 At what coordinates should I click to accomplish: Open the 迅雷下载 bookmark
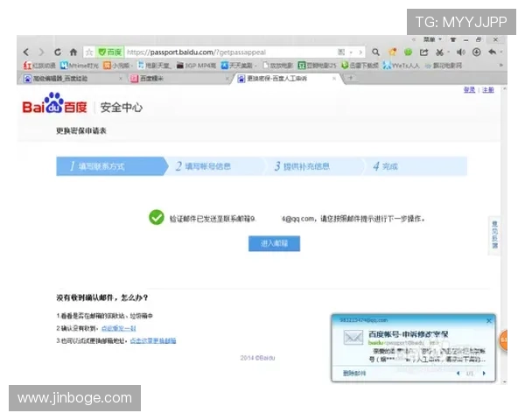click(360, 66)
